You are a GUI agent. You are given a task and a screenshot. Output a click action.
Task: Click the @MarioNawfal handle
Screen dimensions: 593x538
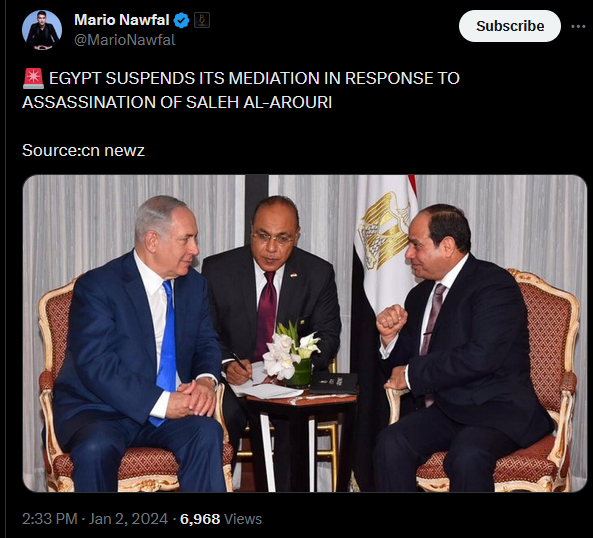(x=125, y=40)
